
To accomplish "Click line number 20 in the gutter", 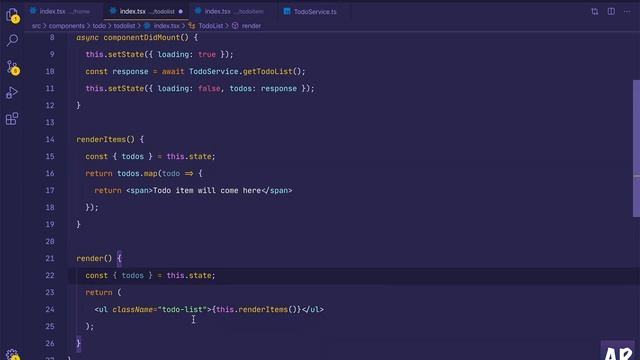I will 50,242.
